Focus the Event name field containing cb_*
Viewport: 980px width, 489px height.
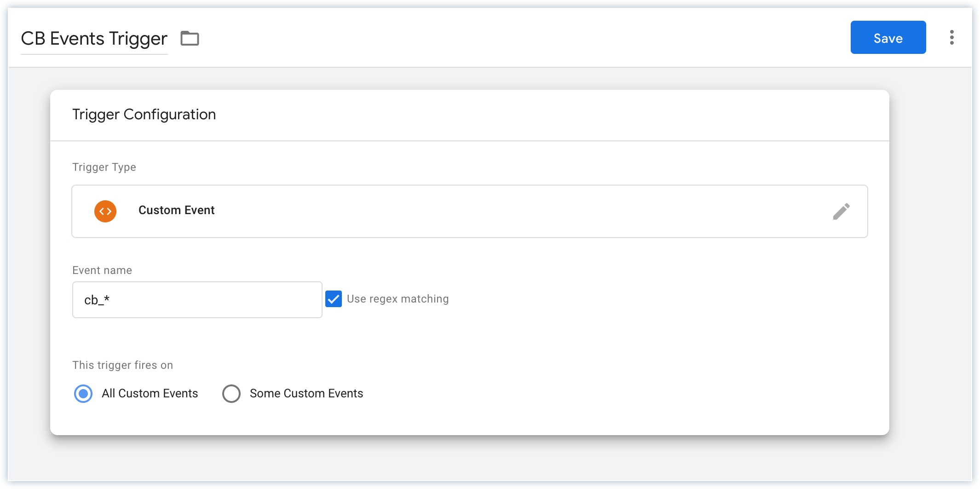tap(197, 300)
